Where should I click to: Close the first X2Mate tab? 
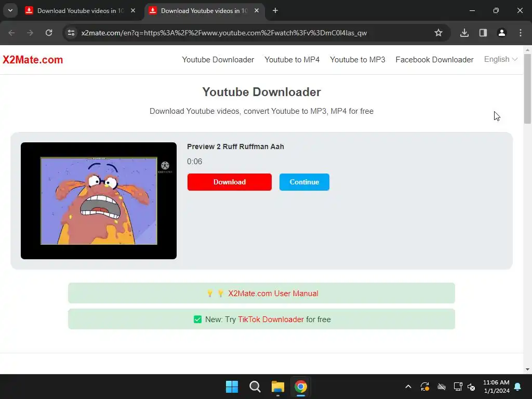[x=133, y=11]
